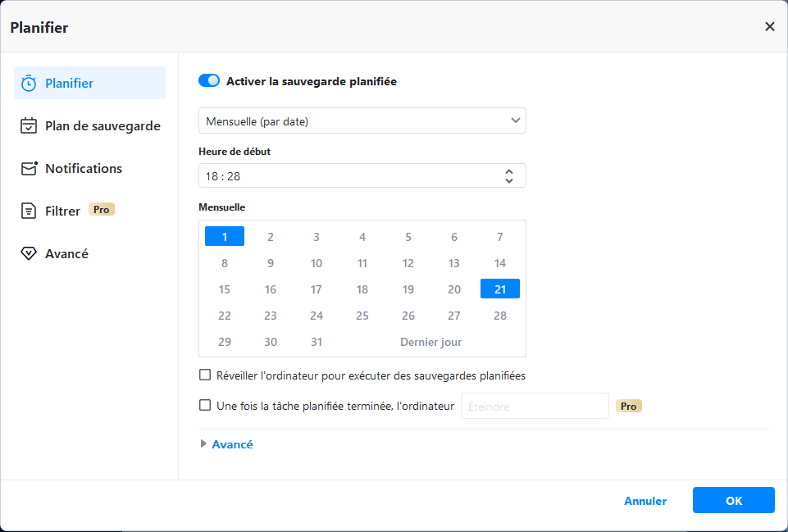Click the Avancé diamond icon in sidebar
The height and width of the screenshot is (532, 788).
click(29, 254)
